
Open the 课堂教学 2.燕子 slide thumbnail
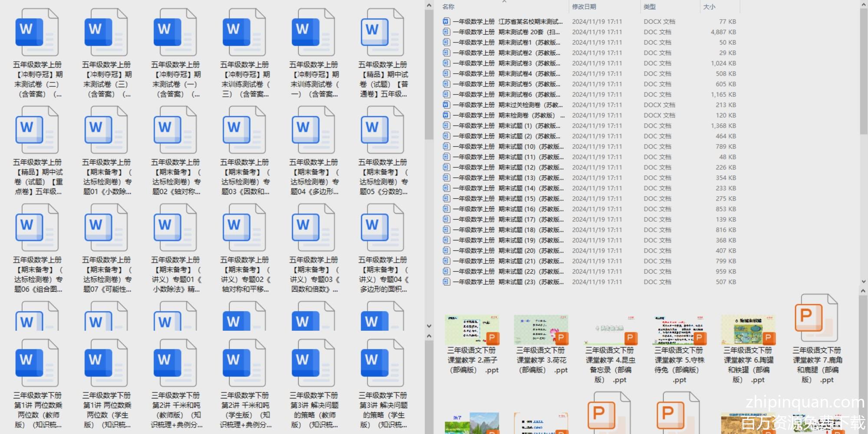472,330
